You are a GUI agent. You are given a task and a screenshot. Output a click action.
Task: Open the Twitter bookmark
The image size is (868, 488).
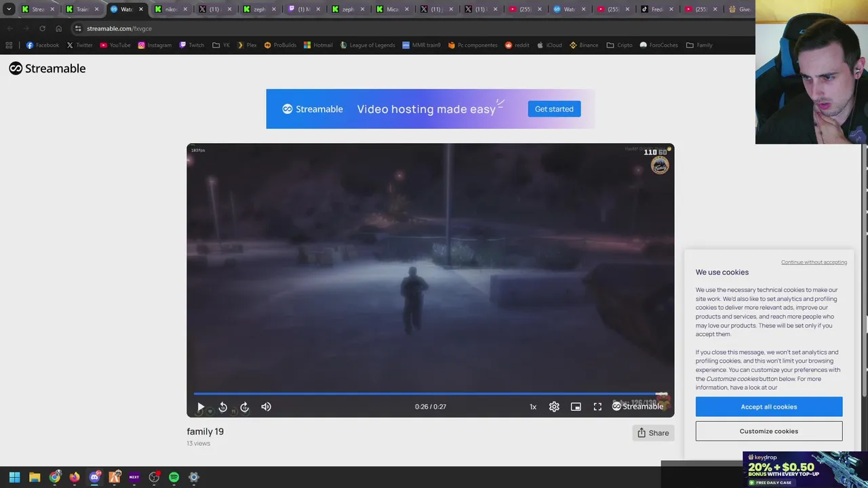(x=79, y=45)
